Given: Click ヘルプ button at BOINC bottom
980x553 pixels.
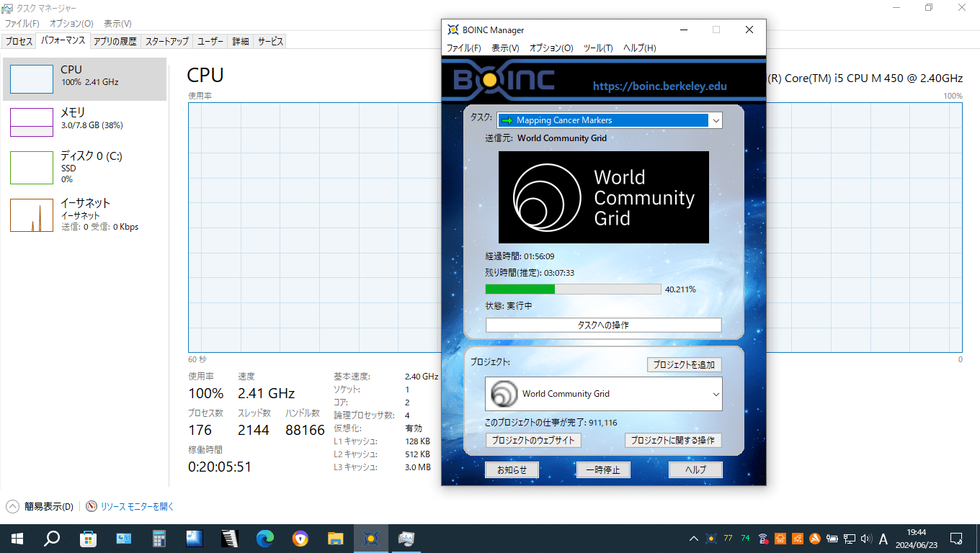Looking at the screenshot, I should point(695,470).
